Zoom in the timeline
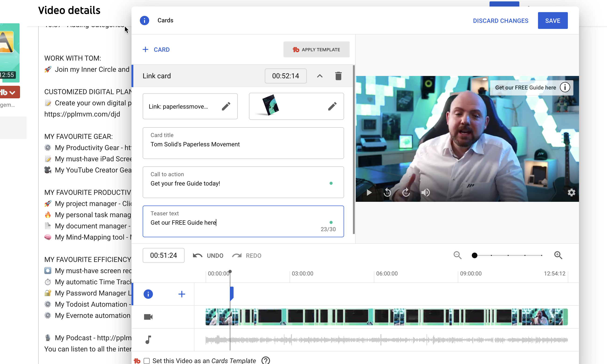The width and height of the screenshot is (607, 364). click(x=558, y=255)
